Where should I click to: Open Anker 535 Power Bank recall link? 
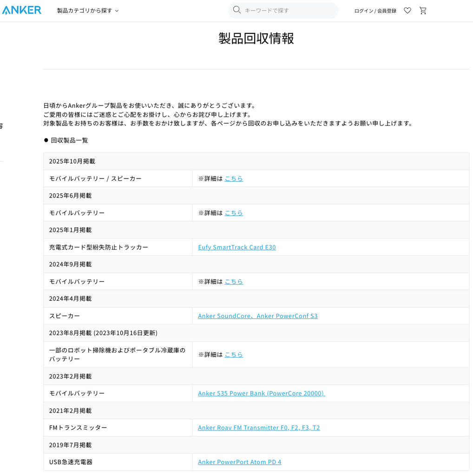pos(261,393)
